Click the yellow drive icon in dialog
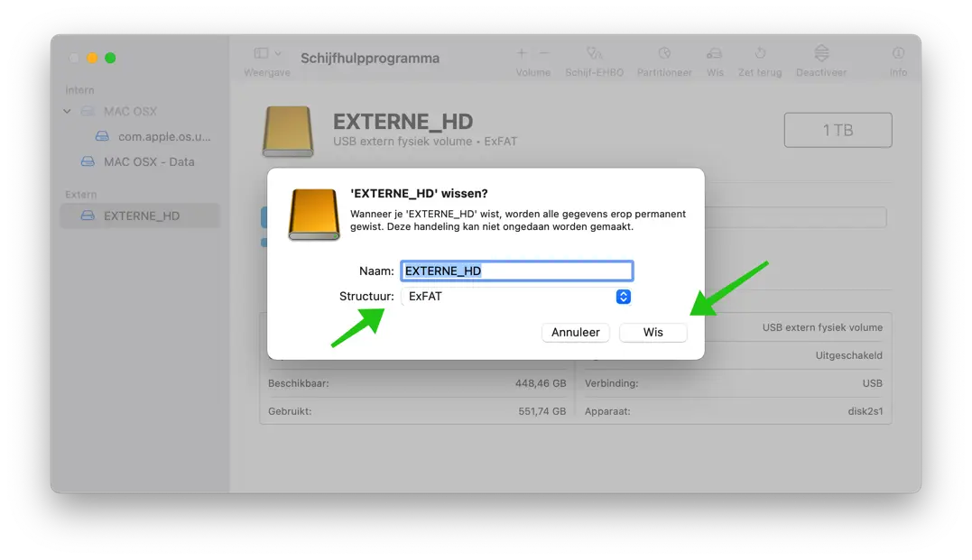Screen dimensions: 972x560 click(314, 215)
